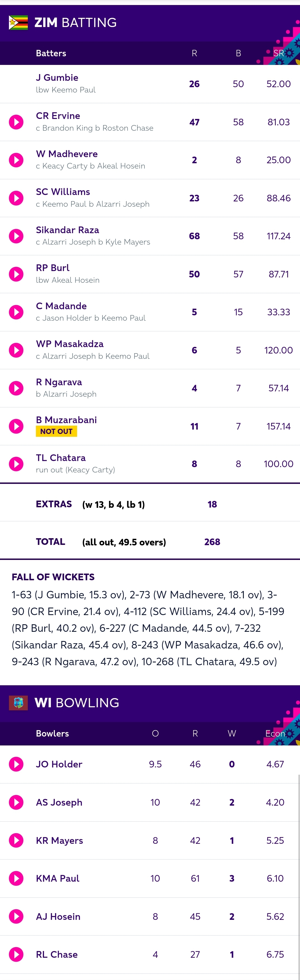Screen dimensions: 300x980
Task: Play CR Ervine's dismissal video
Action: 16,122
